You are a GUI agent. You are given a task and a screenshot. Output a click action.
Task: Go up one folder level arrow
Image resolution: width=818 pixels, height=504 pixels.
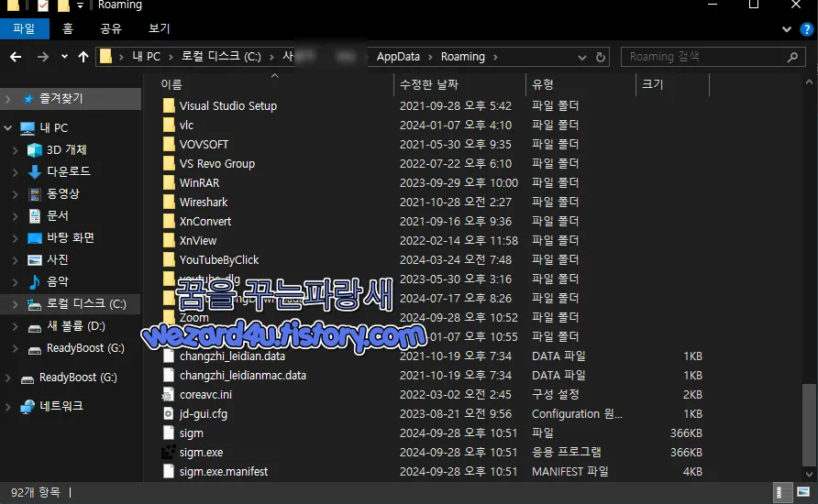(83, 57)
